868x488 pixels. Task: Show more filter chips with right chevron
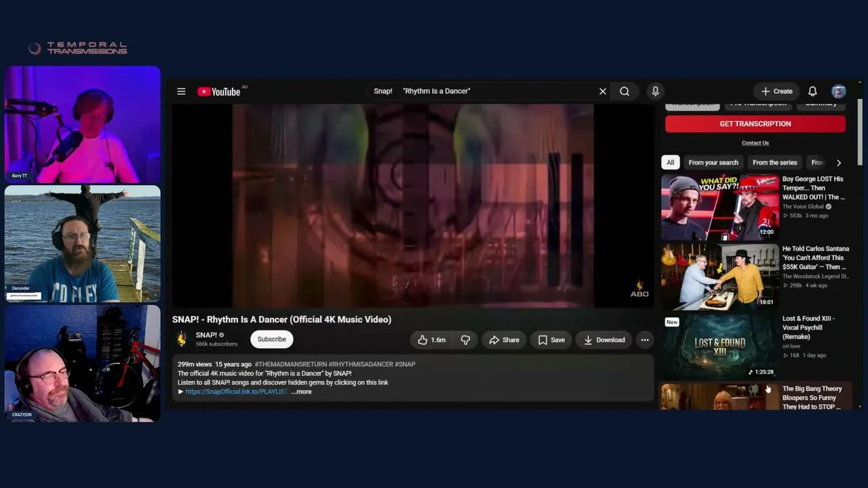click(839, 163)
